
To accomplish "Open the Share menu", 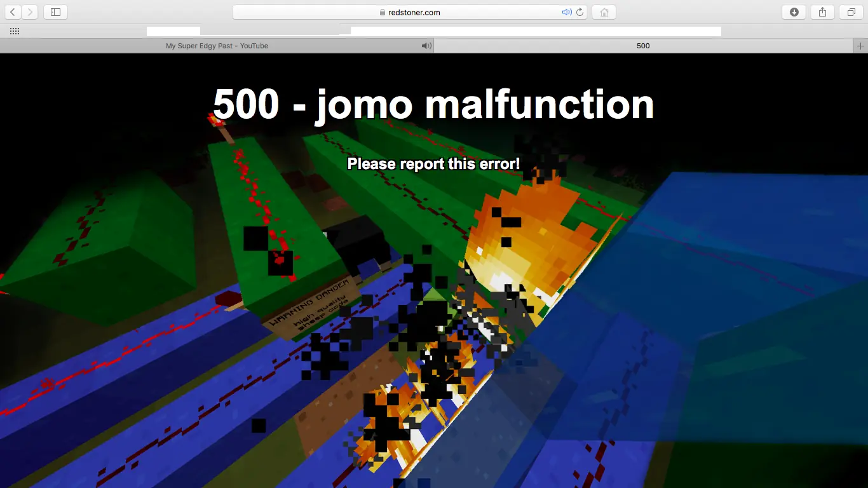I will pyautogui.click(x=822, y=12).
